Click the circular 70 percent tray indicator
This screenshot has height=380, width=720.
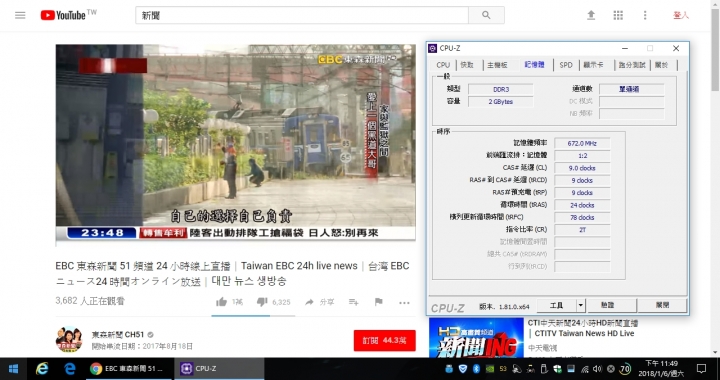(x=624, y=369)
